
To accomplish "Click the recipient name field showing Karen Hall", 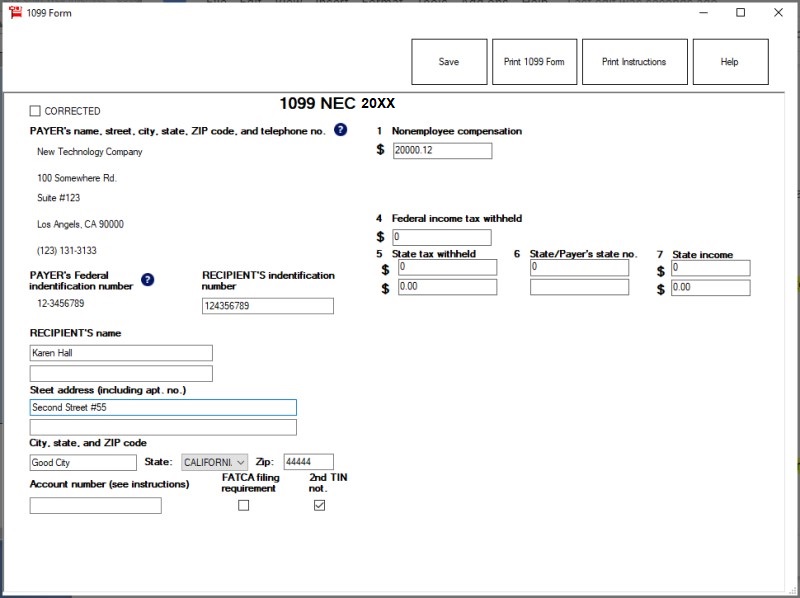I will pos(120,352).
